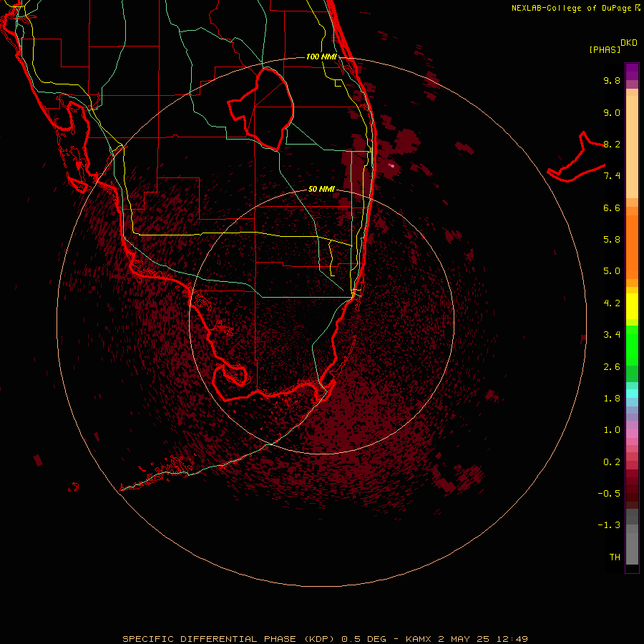The image size is (644, 644).
Task: Click the pink high-KDP pixel offshore east coast
Action: pos(391,166)
